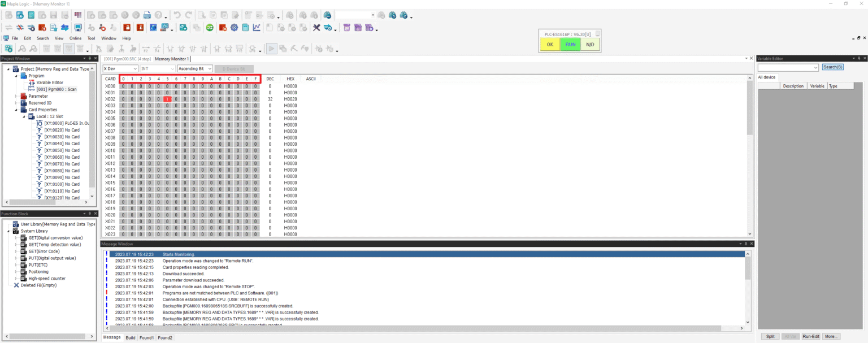Click the Print icon on the toolbar
The width and height of the screenshot is (868, 343).
pos(147,15)
